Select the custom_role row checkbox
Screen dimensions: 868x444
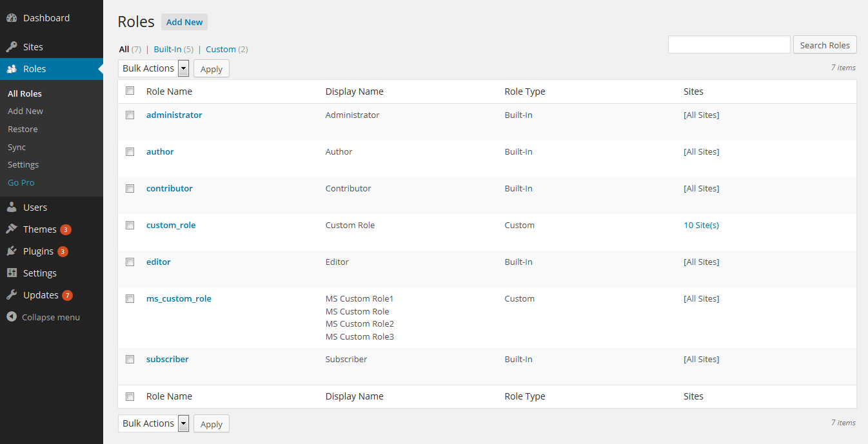click(130, 225)
